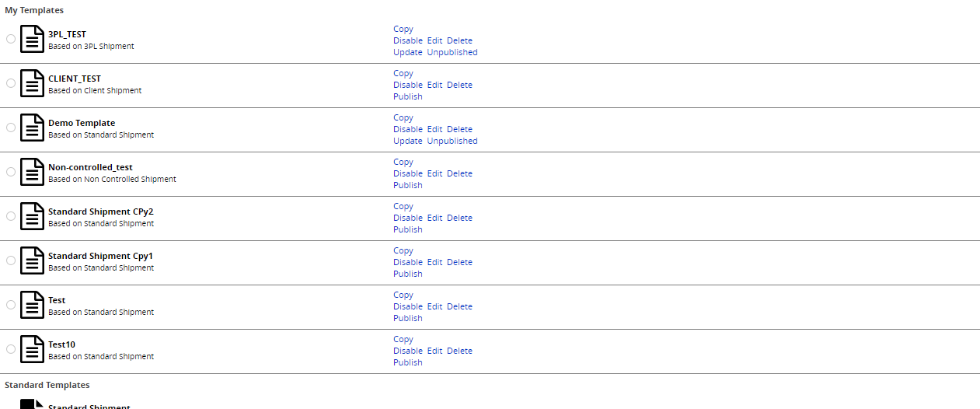Update the Demo Template

[x=408, y=141]
